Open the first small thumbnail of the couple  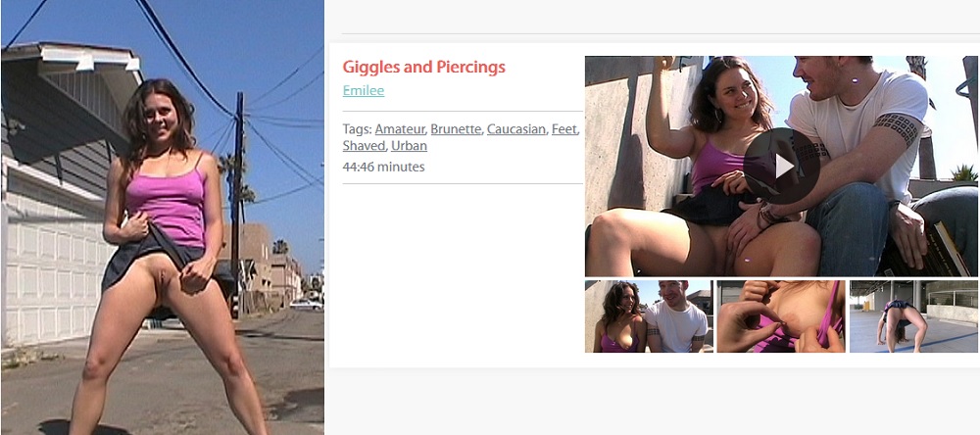pos(649,316)
